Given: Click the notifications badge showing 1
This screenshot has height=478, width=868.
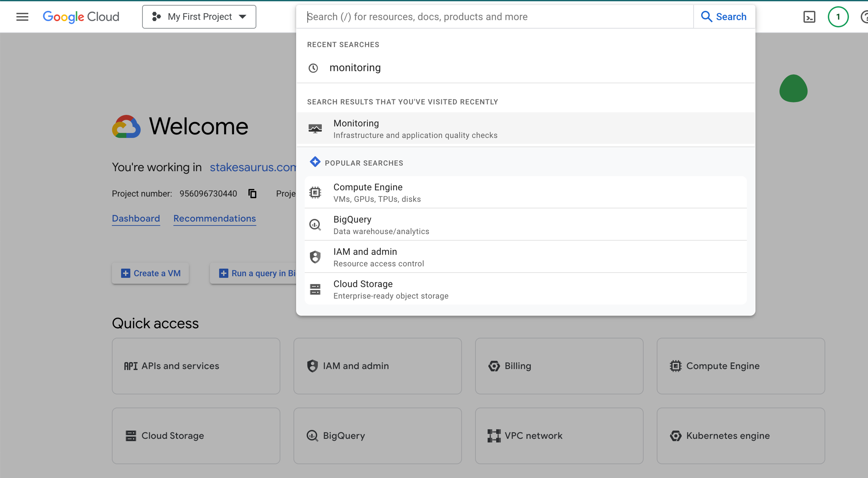Looking at the screenshot, I should (838, 17).
